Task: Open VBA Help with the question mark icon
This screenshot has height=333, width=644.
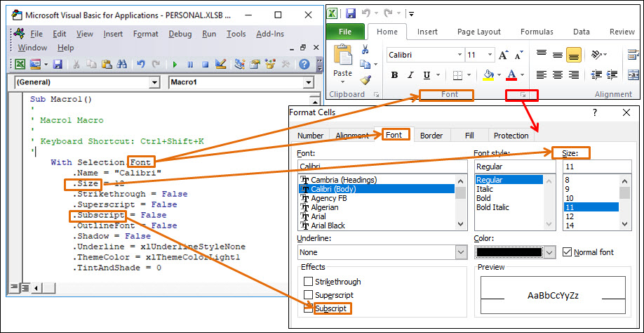Action: pyautogui.click(x=304, y=65)
